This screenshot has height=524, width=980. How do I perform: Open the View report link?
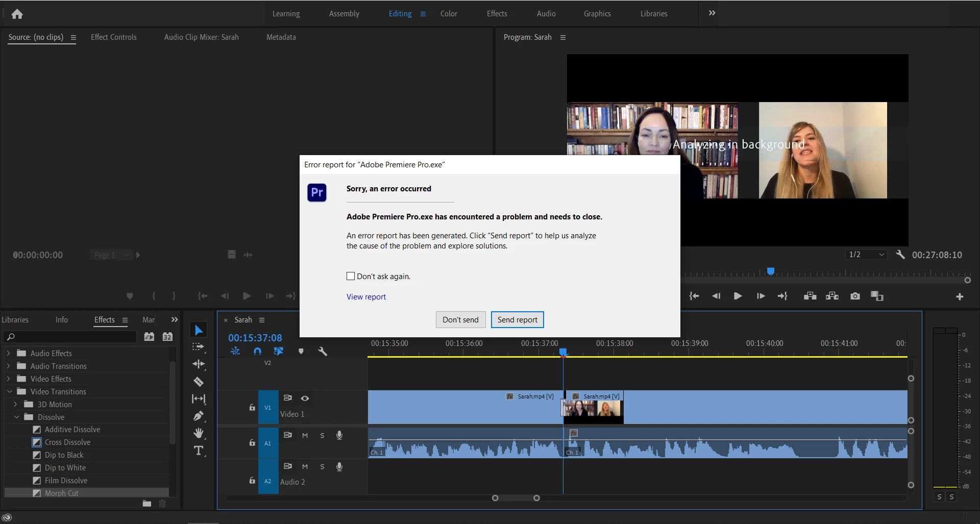point(366,297)
